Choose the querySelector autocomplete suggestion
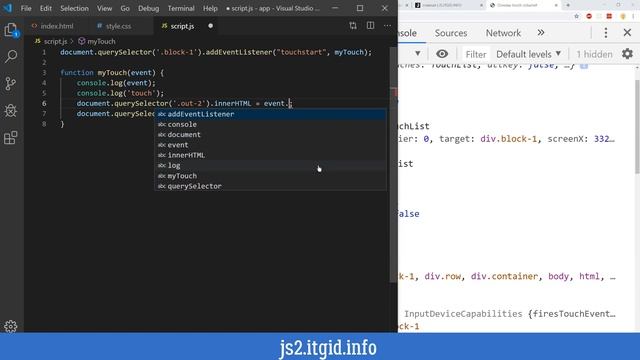 click(x=270, y=186)
